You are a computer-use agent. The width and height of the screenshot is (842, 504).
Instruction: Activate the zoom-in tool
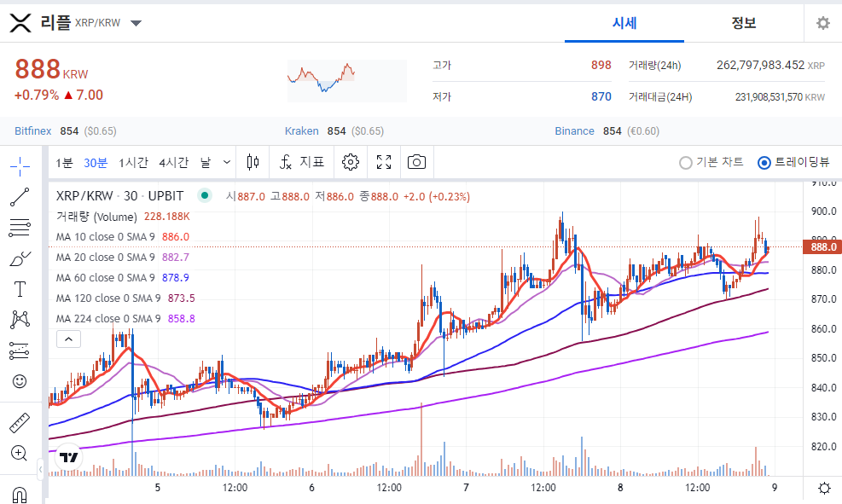[20, 454]
